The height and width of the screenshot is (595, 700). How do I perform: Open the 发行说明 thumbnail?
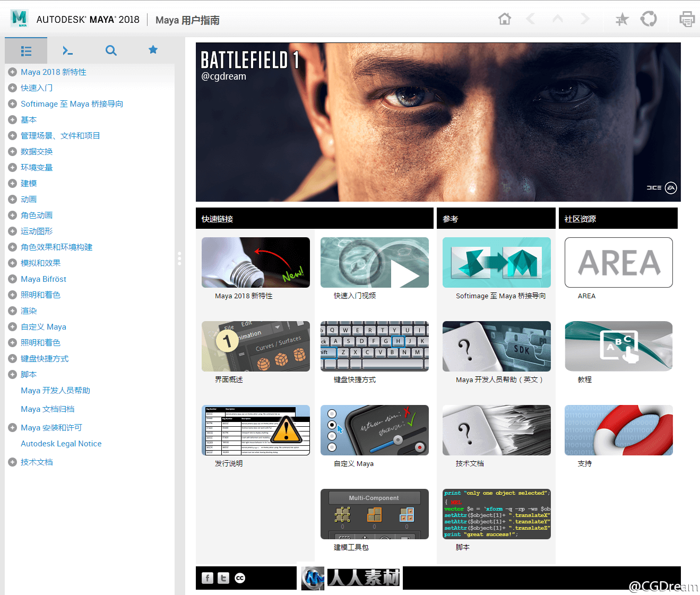pyautogui.click(x=256, y=430)
